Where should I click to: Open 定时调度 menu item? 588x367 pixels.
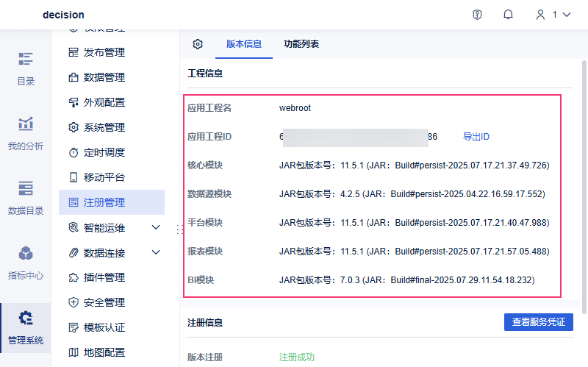[x=104, y=152]
